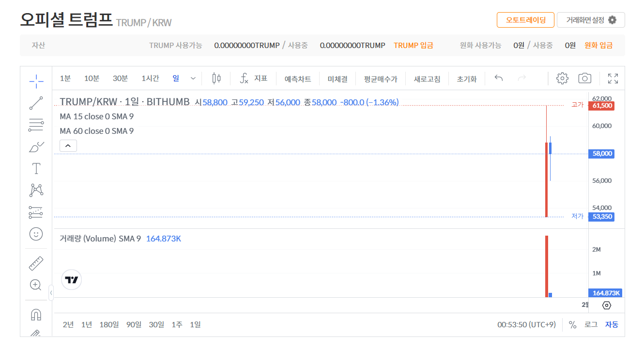Activate the zoom in tool
Image resolution: width=644 pixels, height=352 pixels.
tap(36, 285)
